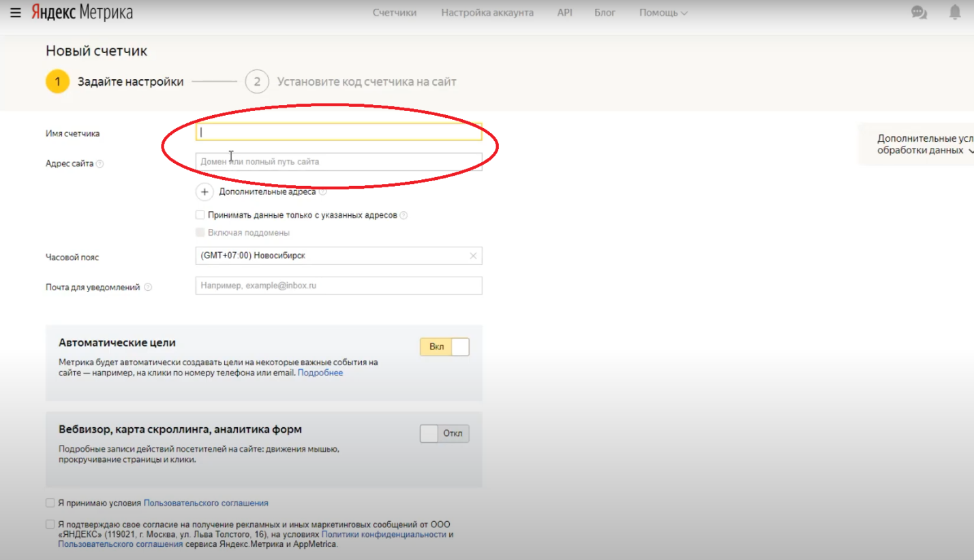Click the Яндекс Метрика logo

[x=82, y=13]
